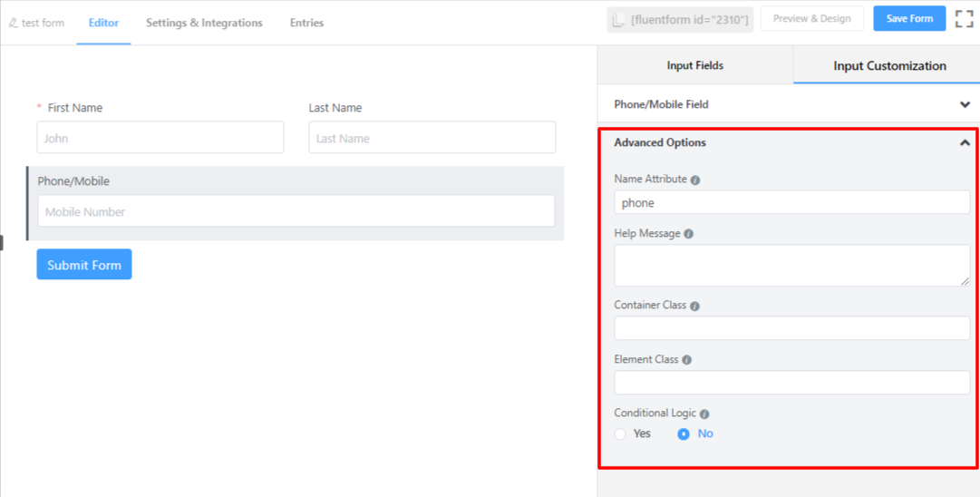Open Preview & Design
The height and width of the screenshot is (497, 980).
[x=811, y=19]
